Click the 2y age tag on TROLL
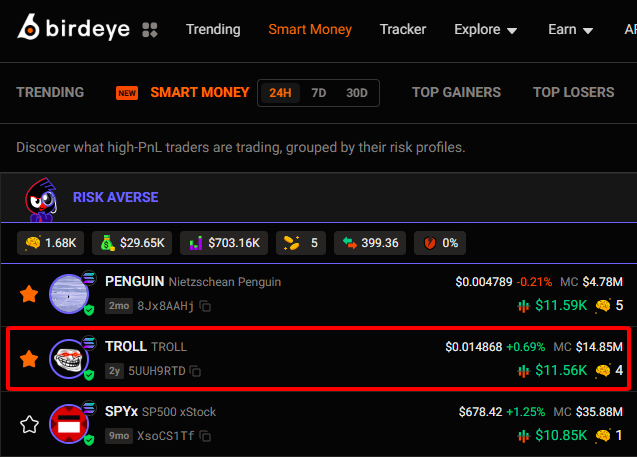Screen dimensions: 637x457 click(x=114, y=371)
